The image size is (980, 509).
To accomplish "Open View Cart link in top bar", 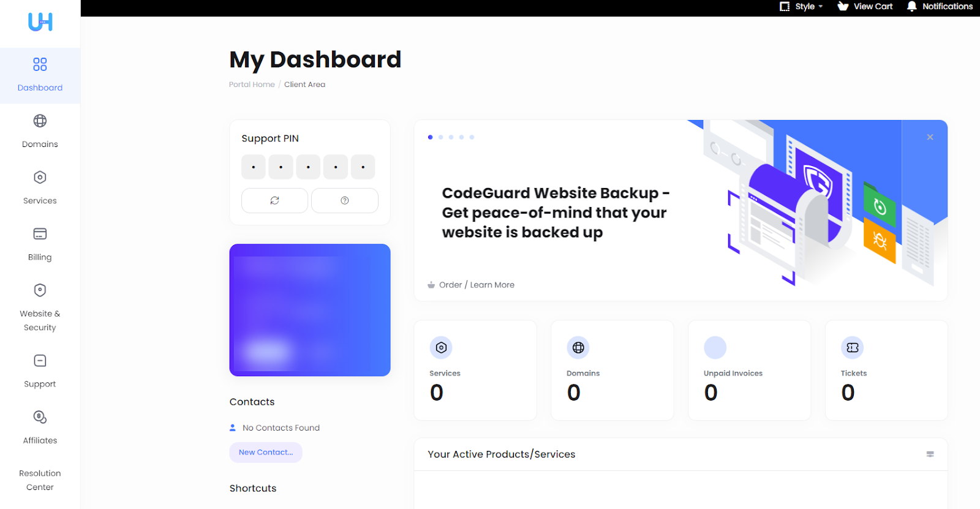I will pyautogui.click(x=865, y=6).
